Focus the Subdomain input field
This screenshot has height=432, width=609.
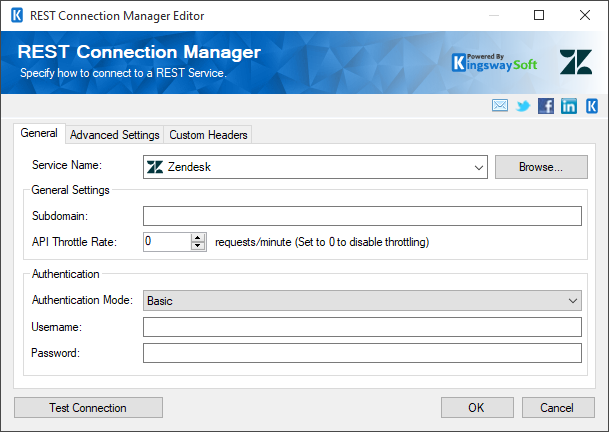(362, 216)
